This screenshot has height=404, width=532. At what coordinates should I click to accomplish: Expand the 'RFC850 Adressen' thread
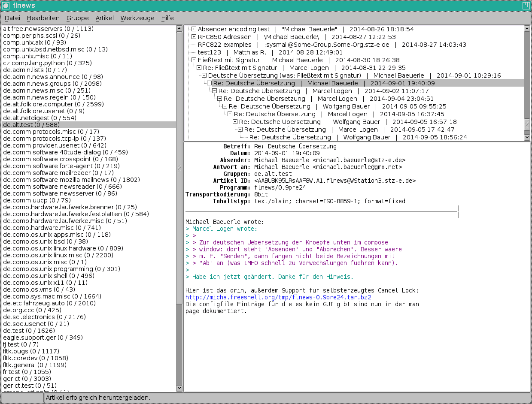(x=194, y=37)
